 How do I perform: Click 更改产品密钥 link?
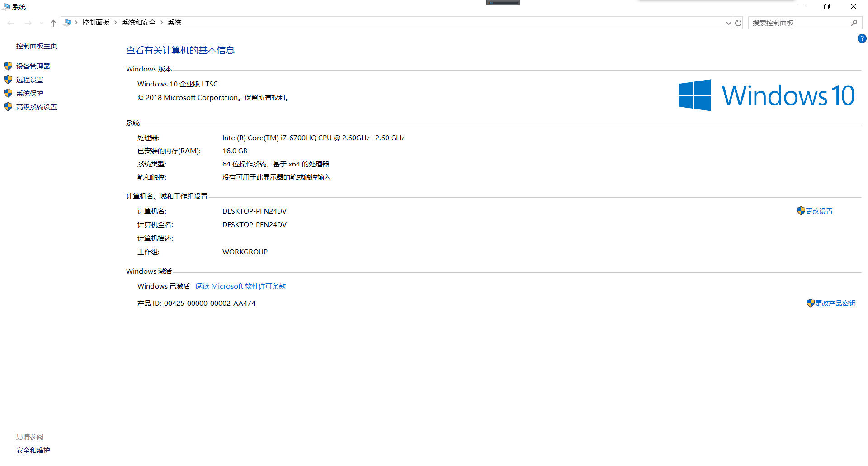click(x=835, y=304)
